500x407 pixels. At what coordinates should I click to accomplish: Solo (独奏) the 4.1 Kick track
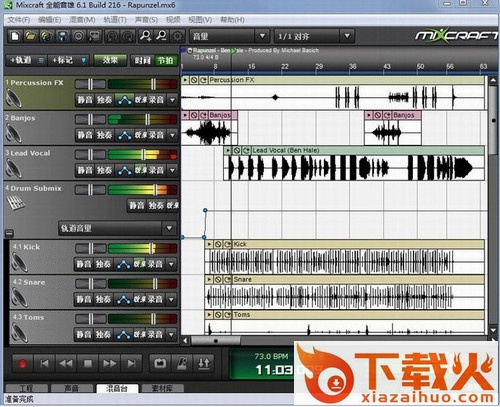coord(103,264)
